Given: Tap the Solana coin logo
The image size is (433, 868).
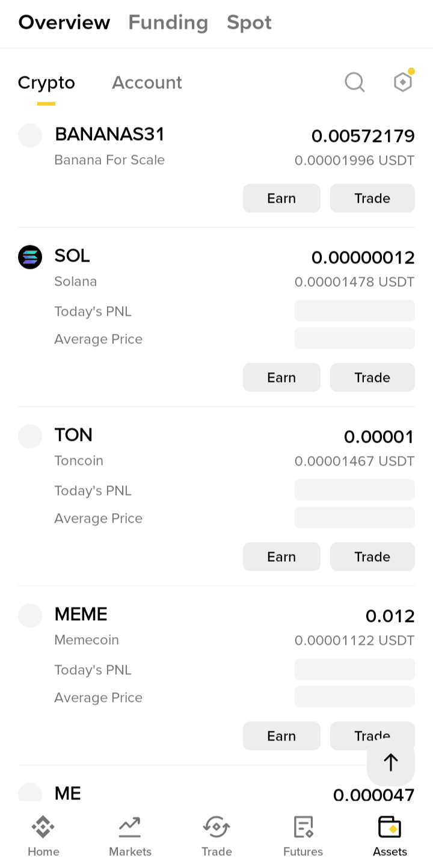Looking at the screenshot, I should 30,257.
